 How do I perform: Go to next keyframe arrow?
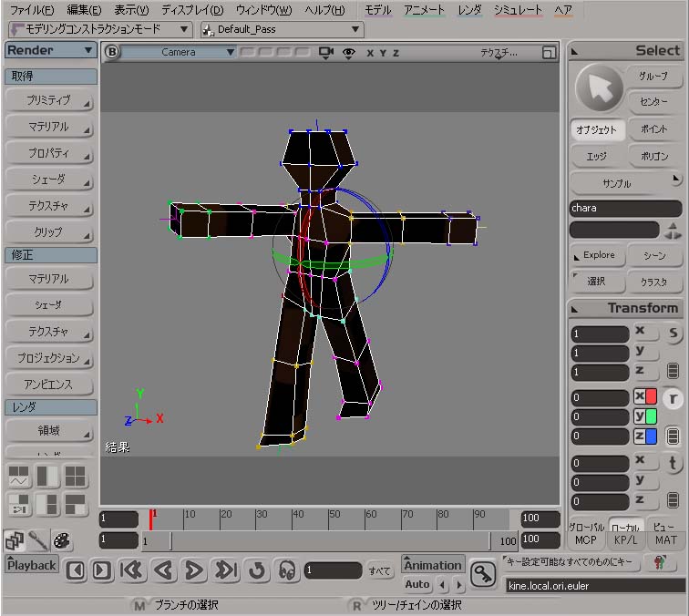(x=459, y=585)
